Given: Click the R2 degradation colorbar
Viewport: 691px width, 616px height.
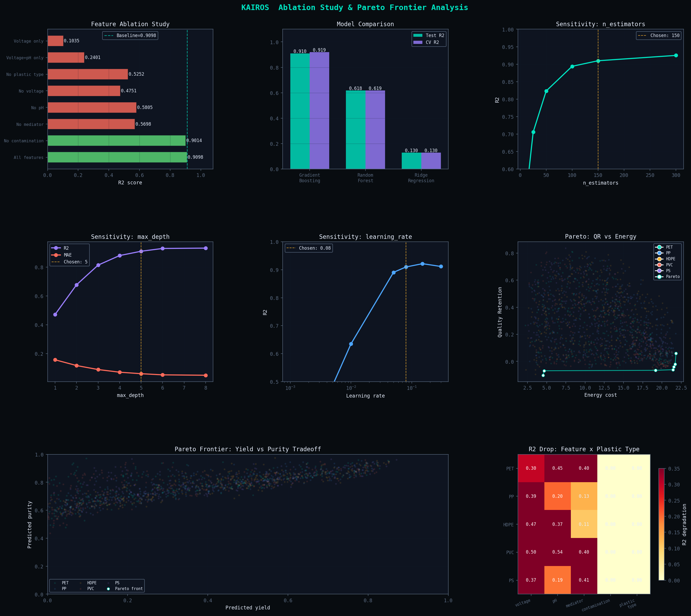Looking at the screenshot, I should (662, 524).
